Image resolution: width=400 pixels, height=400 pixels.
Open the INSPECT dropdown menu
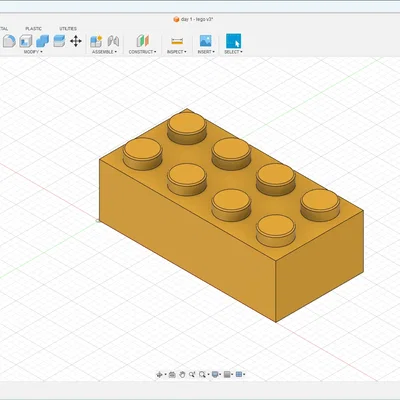tap(177, 52)
